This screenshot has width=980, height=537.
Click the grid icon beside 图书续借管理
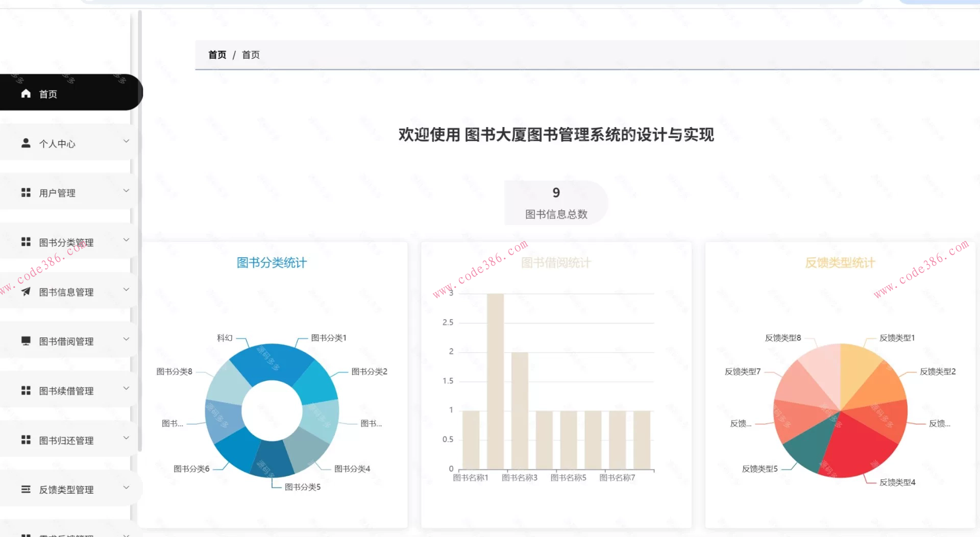(x=26, y=390)
